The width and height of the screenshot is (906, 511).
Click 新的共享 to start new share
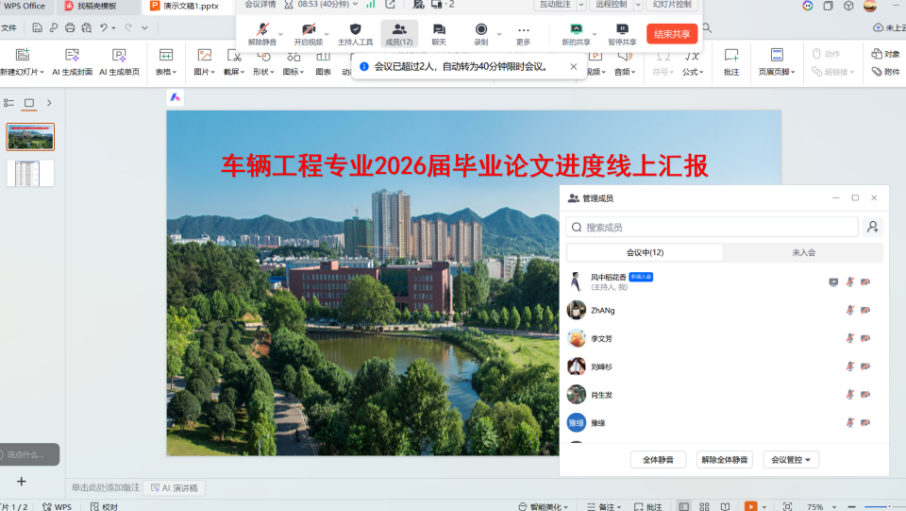tap(576, 33)
